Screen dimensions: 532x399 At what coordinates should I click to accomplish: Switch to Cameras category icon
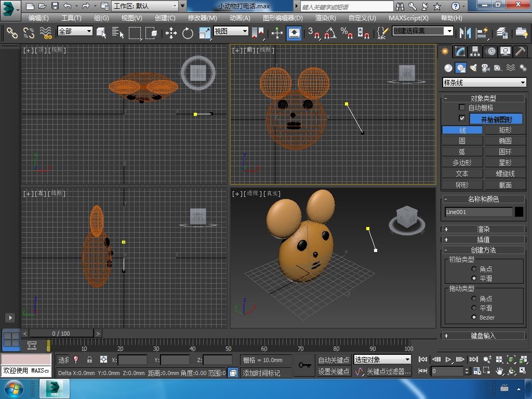tap(486, 68)
